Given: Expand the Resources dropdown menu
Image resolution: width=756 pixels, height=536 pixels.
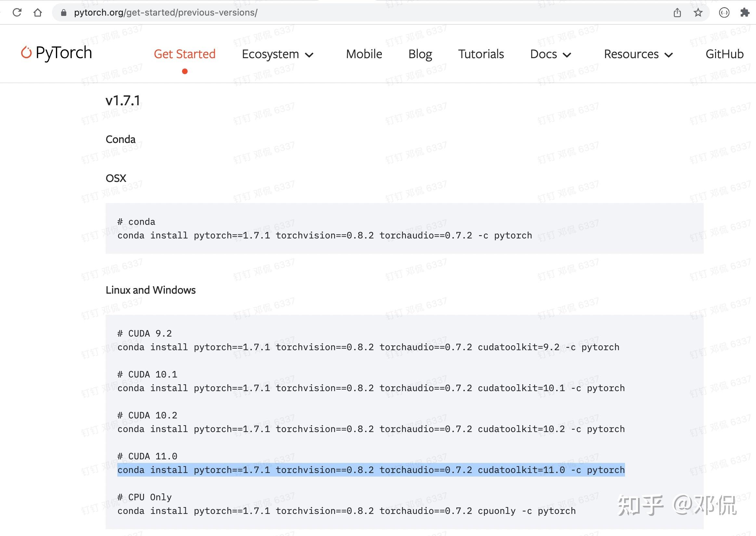Looking at the screenshot, I should [x=638, y=54].
